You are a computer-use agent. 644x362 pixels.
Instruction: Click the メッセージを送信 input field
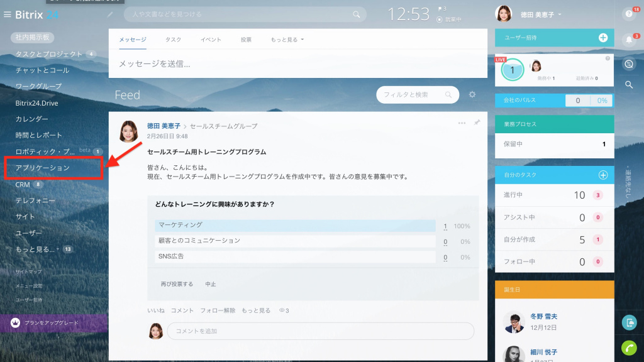[297, 63]
